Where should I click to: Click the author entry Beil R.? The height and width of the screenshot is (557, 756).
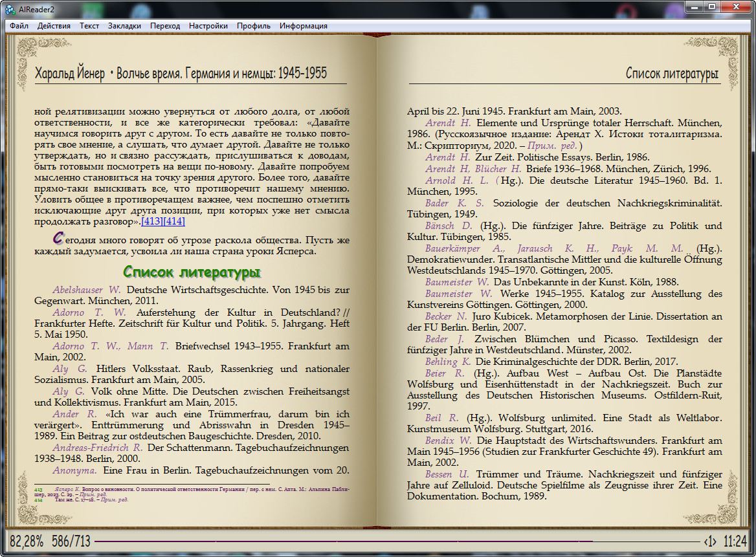(441, 418)
